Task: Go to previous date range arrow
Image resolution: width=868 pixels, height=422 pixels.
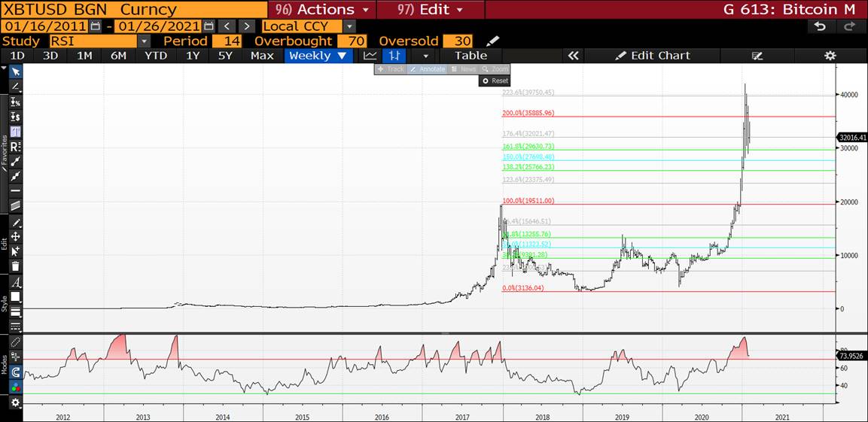Action: [226, 26]
